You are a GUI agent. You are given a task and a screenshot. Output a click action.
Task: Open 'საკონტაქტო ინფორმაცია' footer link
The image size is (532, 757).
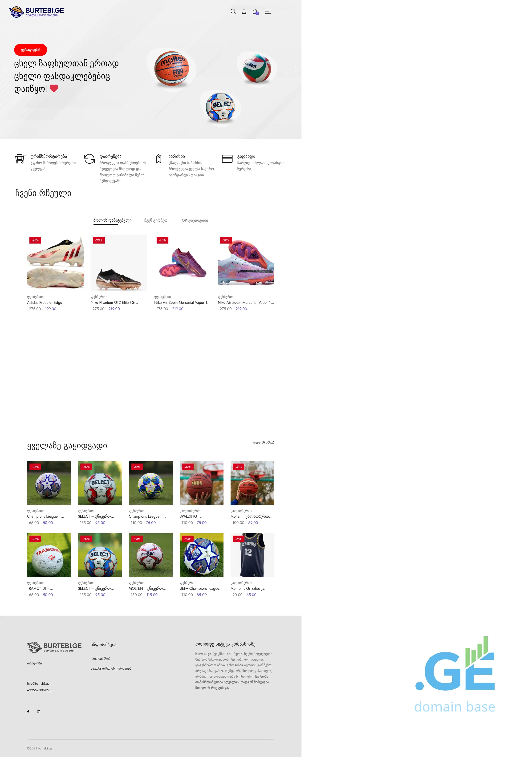[111, 668]
